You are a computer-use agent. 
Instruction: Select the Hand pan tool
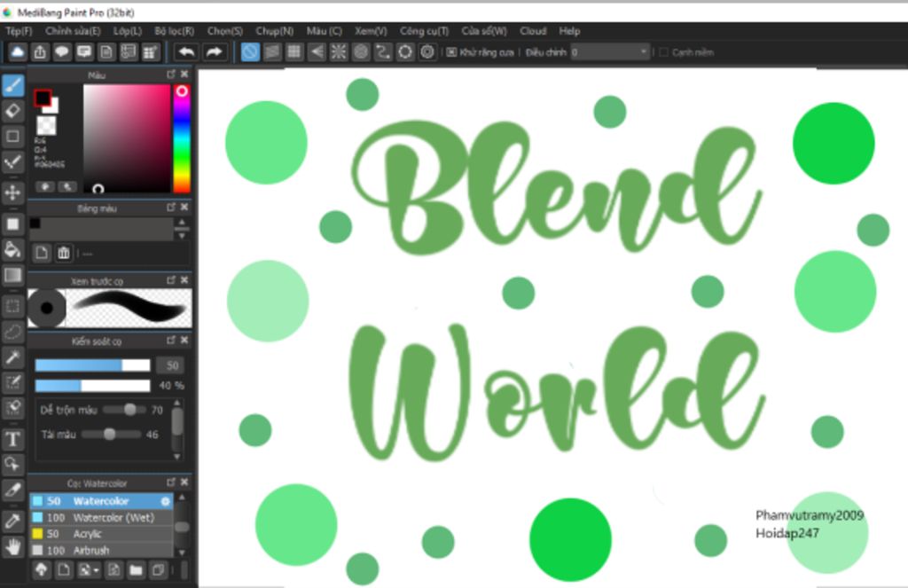[x=12, y=546]
